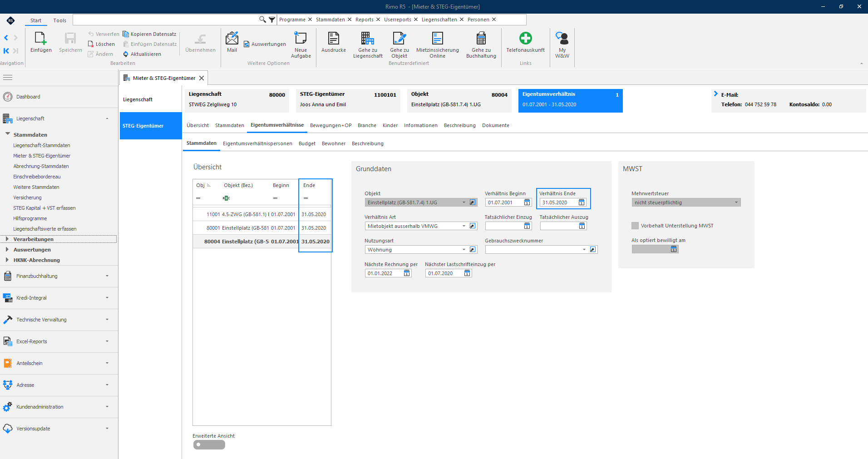Viewport: 868px width, 459px height.
Task: Open Ausdrucke print options
Action: tap(333, 43)
